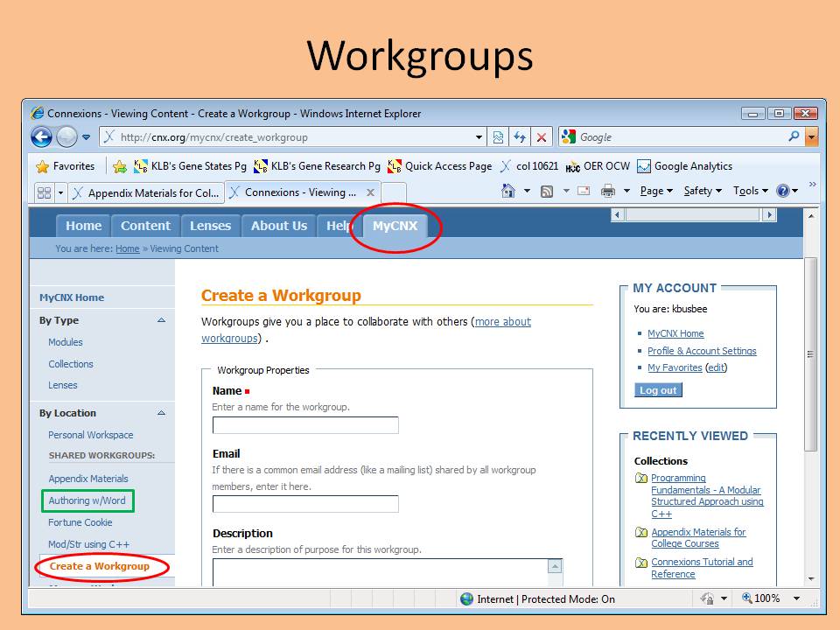Click the workgroup Name input field
840x630 pixels.
coord(305,425)
